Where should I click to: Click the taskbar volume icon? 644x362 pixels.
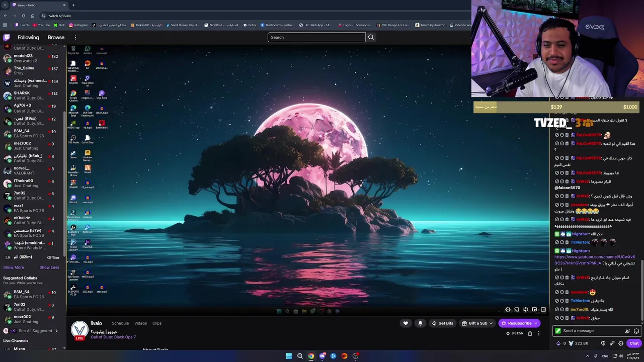coord(621,356)
